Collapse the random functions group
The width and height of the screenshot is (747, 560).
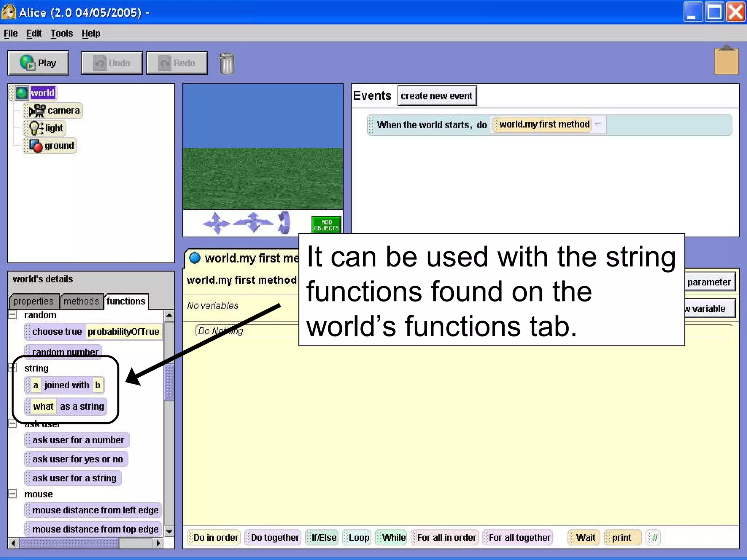(x=12, y=315)
